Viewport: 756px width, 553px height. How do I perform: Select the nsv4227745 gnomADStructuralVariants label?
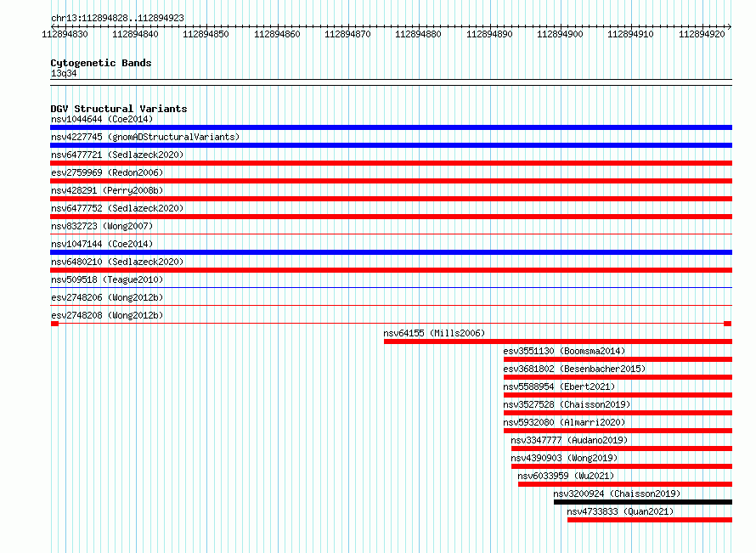click(x=145, y=137)
